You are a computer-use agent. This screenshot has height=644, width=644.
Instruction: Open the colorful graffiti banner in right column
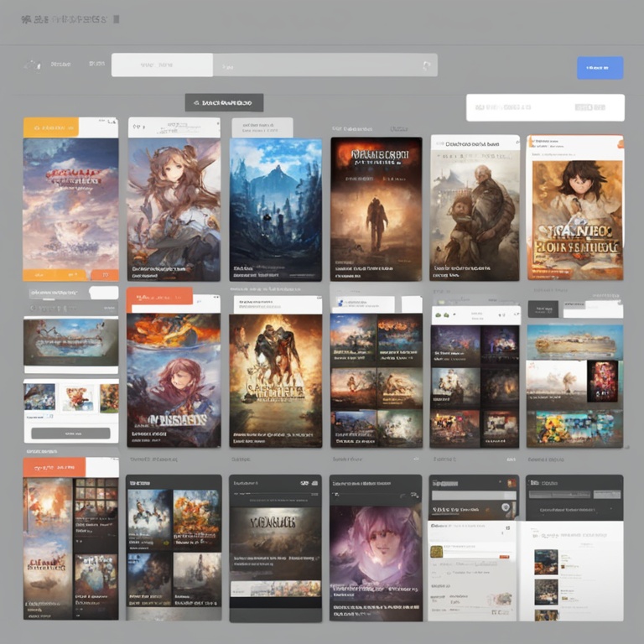pos(575,428)
